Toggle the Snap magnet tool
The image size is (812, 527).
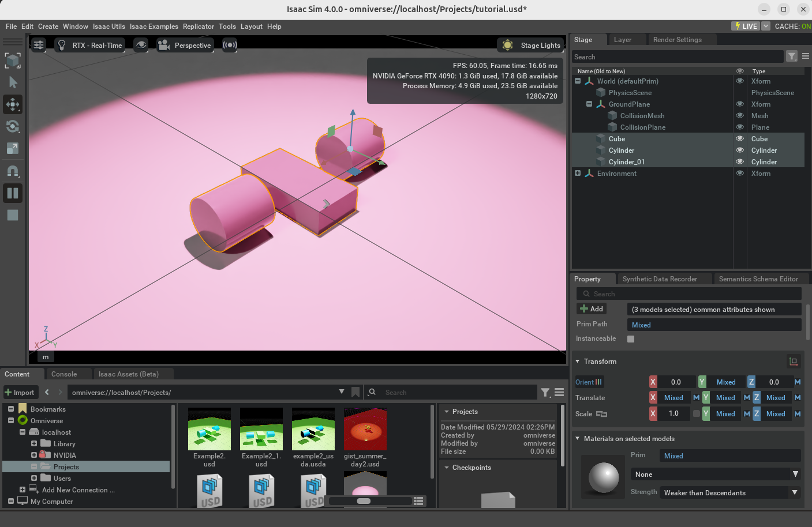click(13, 171)
